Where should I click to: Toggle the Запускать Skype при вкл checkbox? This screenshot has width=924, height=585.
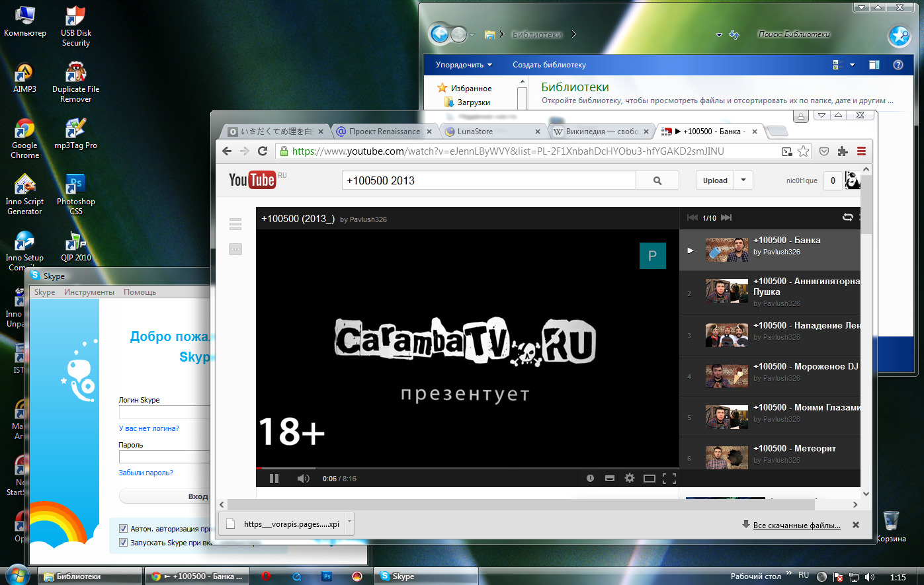123,543
